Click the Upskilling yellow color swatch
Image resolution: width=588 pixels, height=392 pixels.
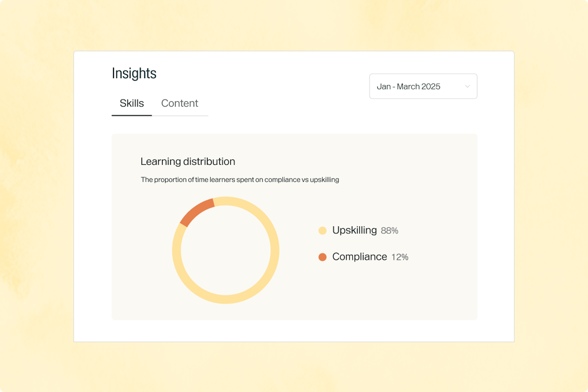point(322,230)
